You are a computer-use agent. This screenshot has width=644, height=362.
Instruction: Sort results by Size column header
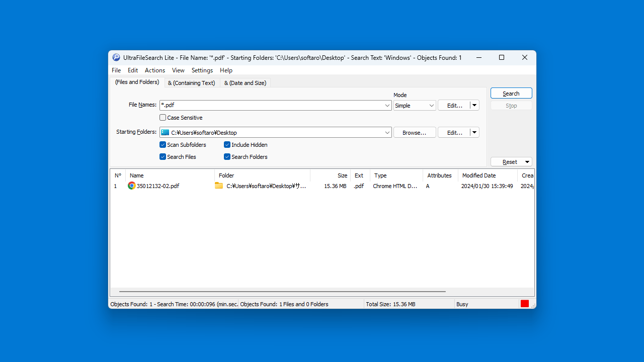tap(331, 175)
